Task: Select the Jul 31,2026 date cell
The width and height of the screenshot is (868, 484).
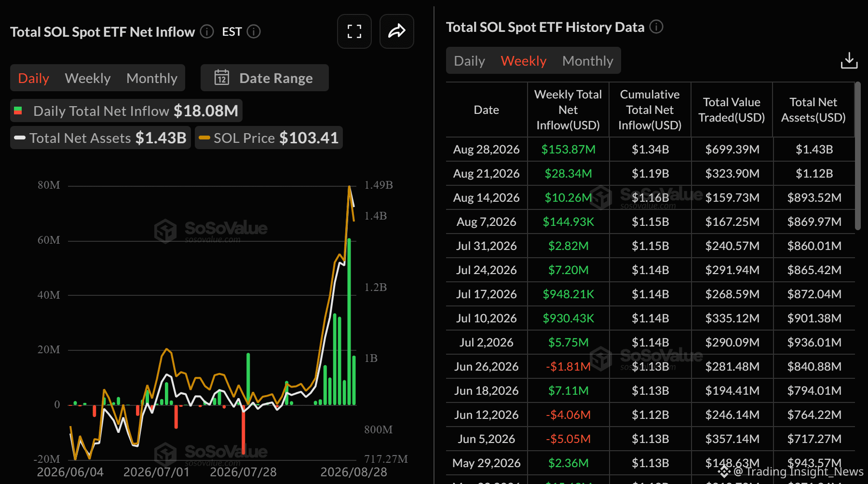Action: click(487, 246)
